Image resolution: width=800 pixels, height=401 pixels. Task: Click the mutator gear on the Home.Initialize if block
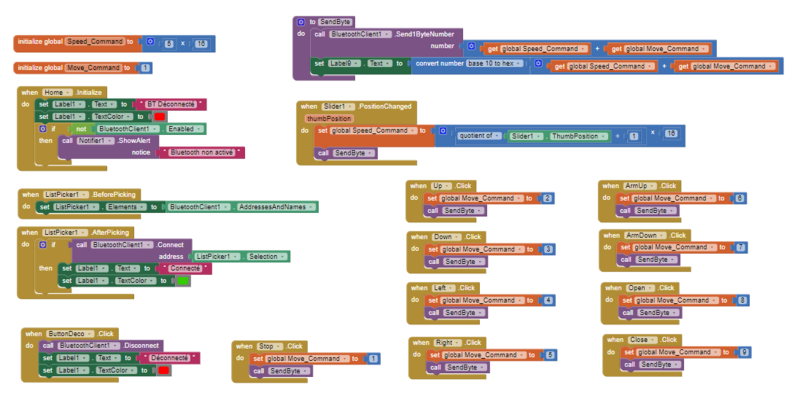43,129
